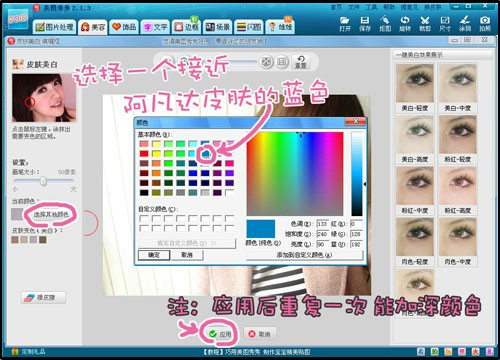This screenshot has width=500, height=360.
Task: Apply the 美白-轻度 effect thumbnail
Action: 415,83
